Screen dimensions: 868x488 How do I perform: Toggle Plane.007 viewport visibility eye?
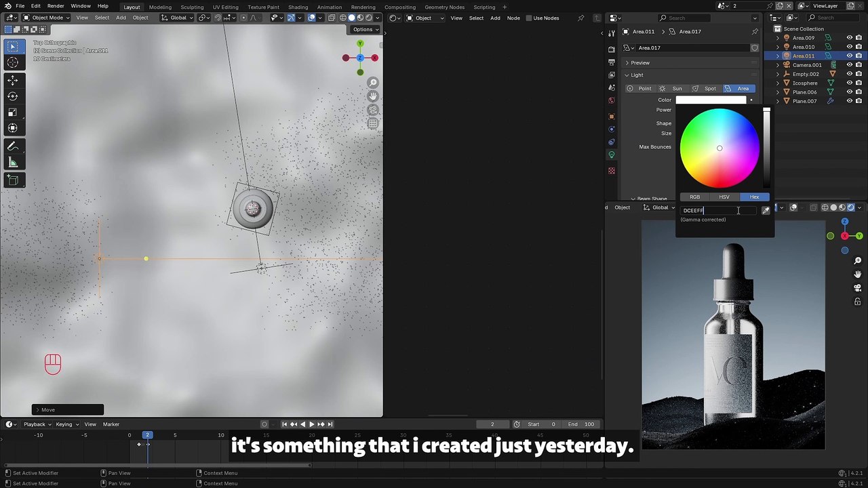click(x=849, y=101)
